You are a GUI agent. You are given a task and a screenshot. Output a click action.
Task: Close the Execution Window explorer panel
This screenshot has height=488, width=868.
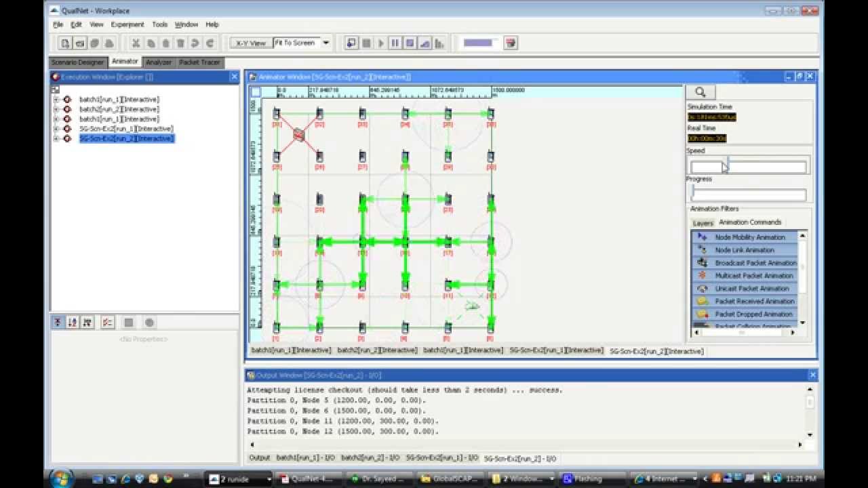pyautogui.click(x=234, y=77)
